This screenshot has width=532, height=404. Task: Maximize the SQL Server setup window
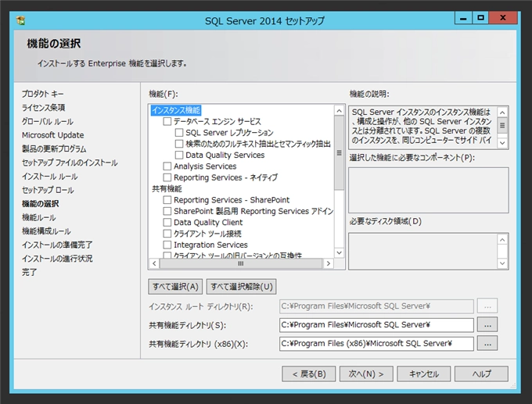(x=480, y=18)
